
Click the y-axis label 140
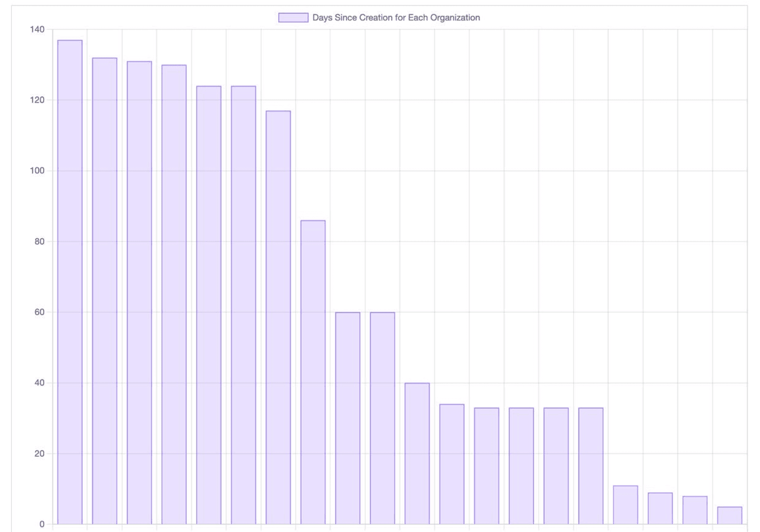click(x=37, y=29)
